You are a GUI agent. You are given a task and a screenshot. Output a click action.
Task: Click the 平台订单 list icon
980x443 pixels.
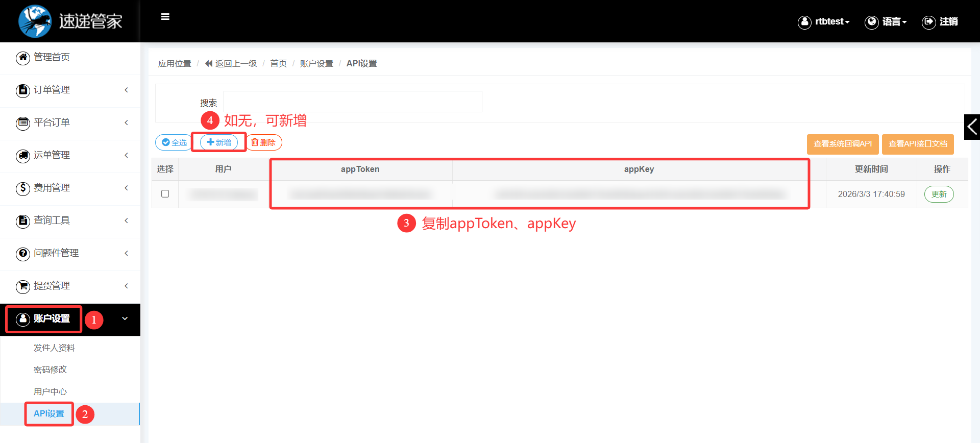[23, 123]
